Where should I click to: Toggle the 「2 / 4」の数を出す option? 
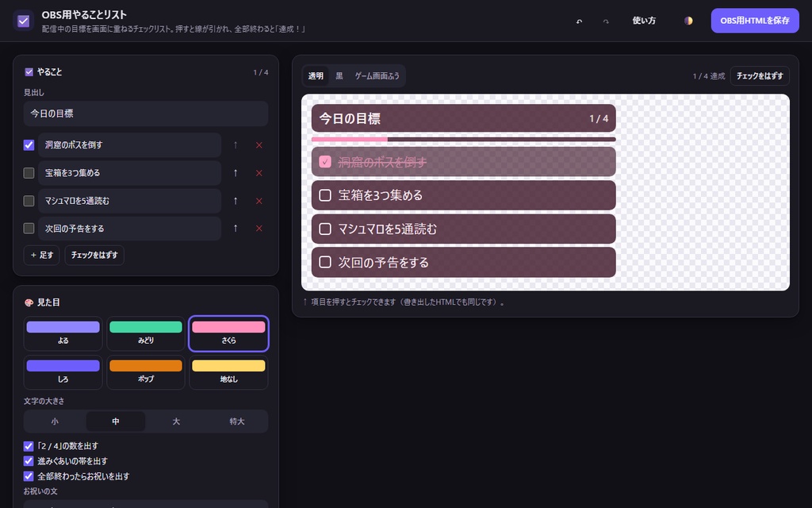pyautogui.click(x=29, y=446)
